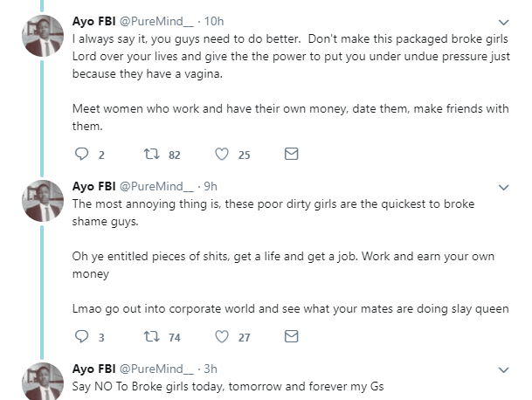Expand the options chevron on the 10h tweet
This screenshot has width=532, height=400.
[x=504, y=23]
